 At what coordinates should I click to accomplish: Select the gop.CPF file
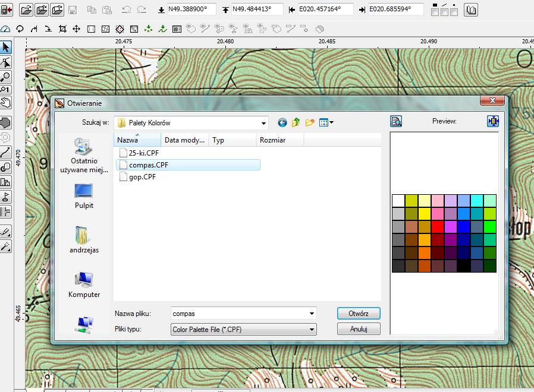[142, 177]
